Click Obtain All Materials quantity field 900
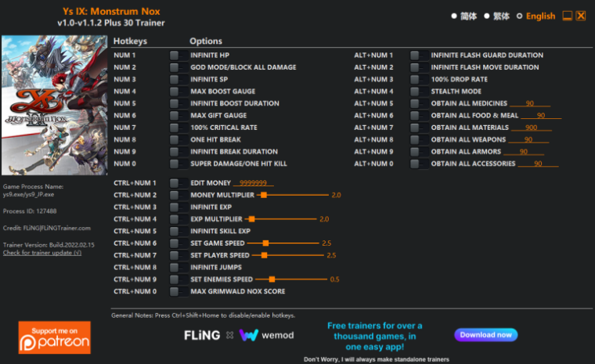The width and height of the screenshot is (595, 364). [x=532, y=128]
